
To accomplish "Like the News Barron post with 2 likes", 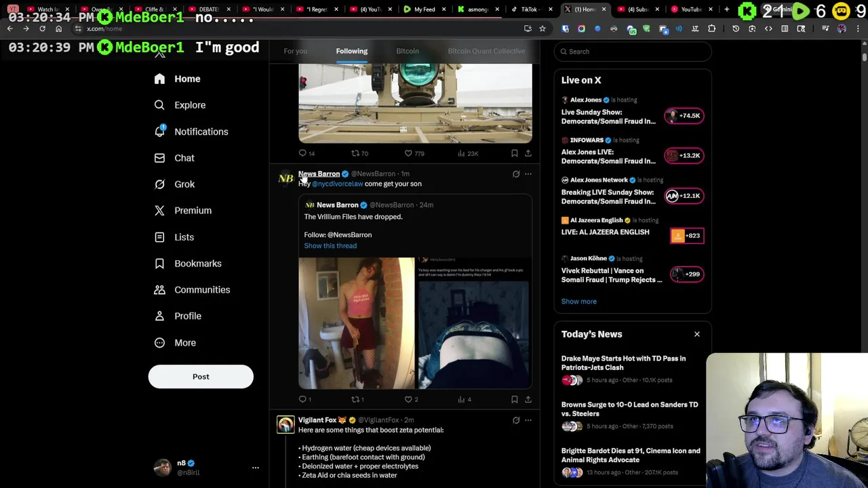I will pyautogui.click(x=411, y=399).
